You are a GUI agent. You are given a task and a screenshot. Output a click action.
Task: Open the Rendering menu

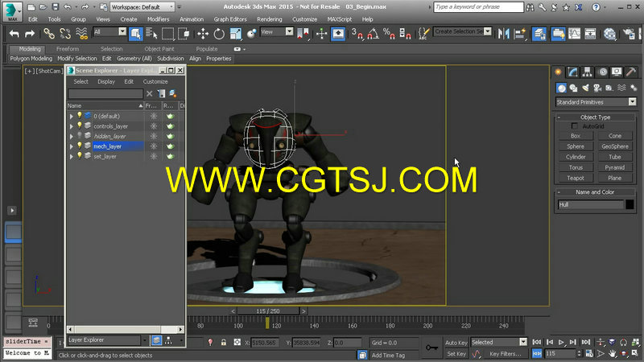(270, 19)
